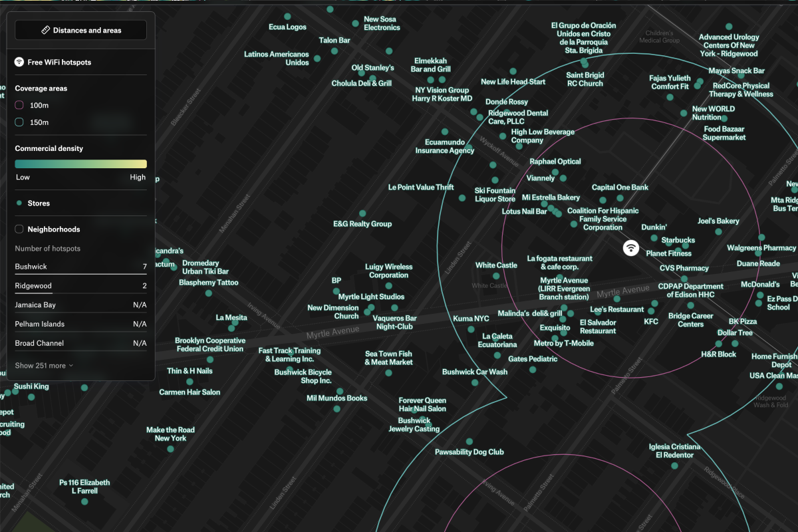Enable the Neighborhoods layer checkbox
The width and height of the screenshot is (798, 532).
tap(19, 229)
